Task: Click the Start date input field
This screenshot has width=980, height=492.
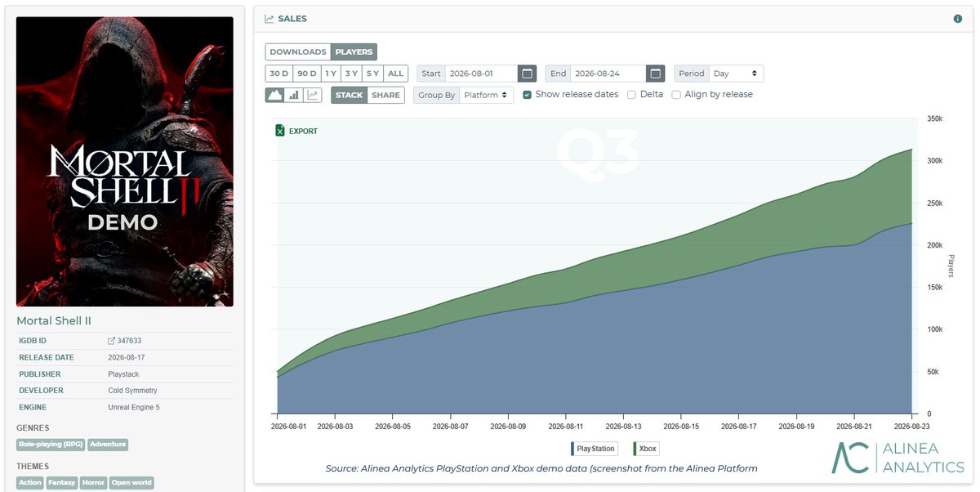Action: [x=482, y=74]
